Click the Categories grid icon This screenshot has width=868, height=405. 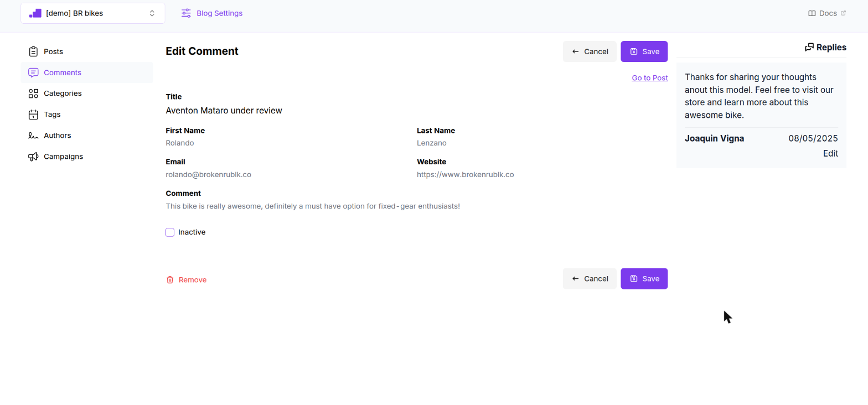tap(33, 94)
